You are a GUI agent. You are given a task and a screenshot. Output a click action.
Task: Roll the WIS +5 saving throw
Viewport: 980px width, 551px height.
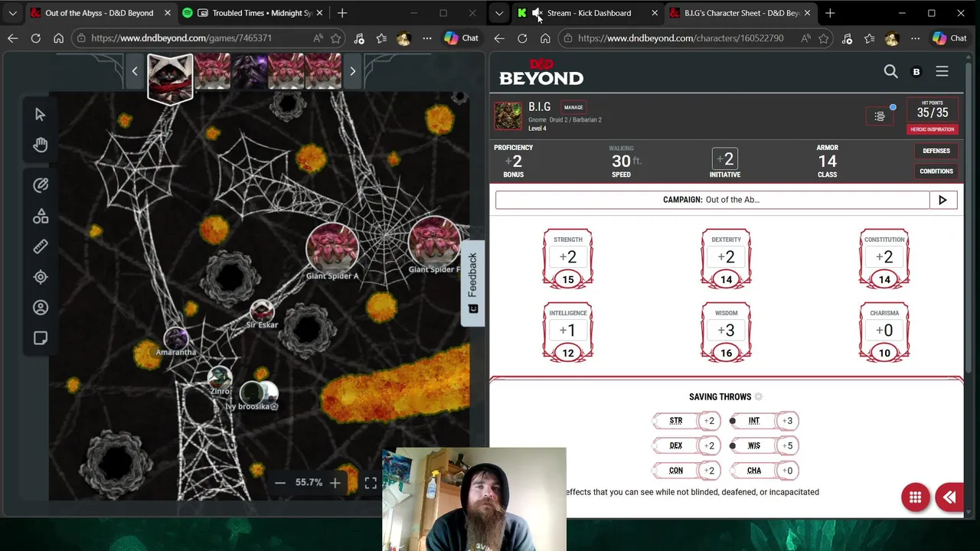coord(788,445)
